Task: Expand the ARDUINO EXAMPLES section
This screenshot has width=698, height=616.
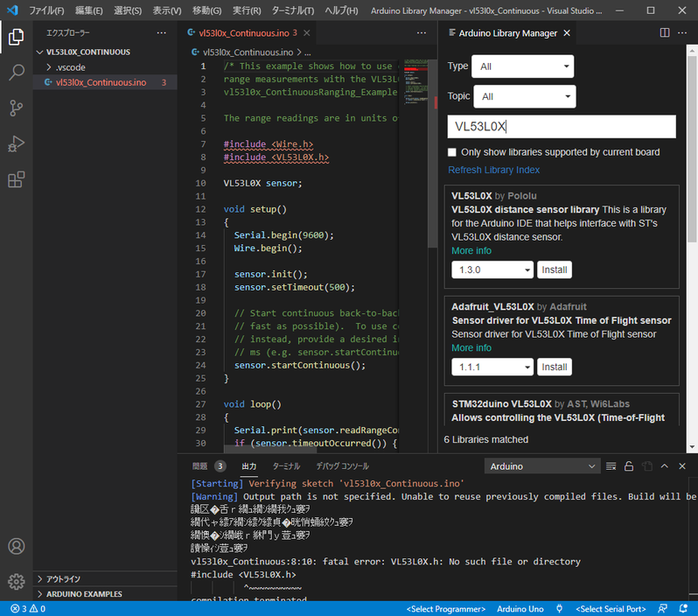Action: click(105, 594)
